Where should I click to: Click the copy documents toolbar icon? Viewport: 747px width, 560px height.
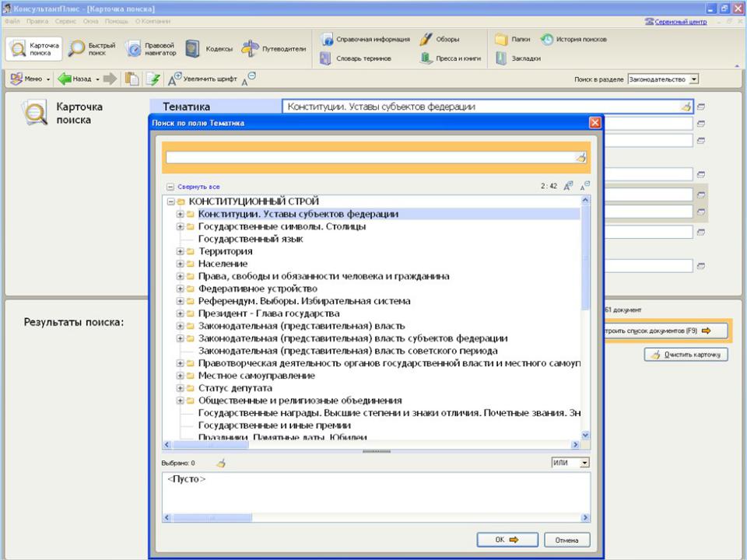click(132, 79)
